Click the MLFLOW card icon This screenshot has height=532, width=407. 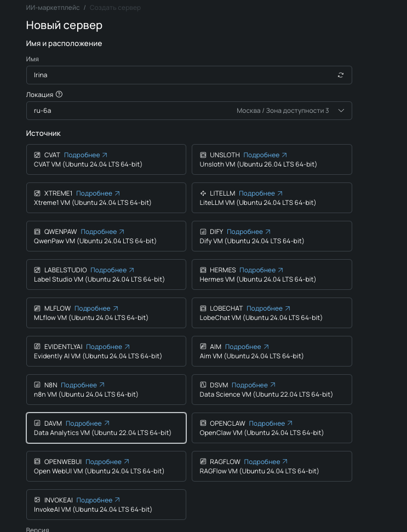click(37, 308)
